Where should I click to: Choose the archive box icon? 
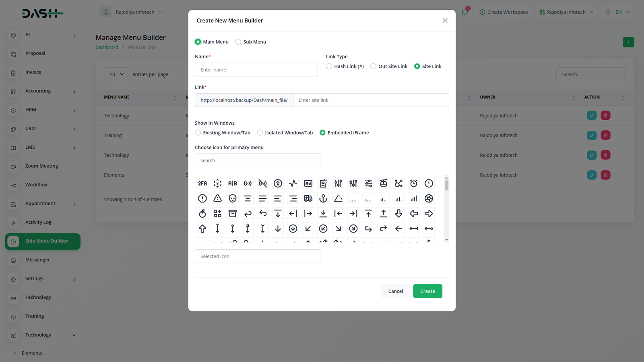click(x=233, y=214)
